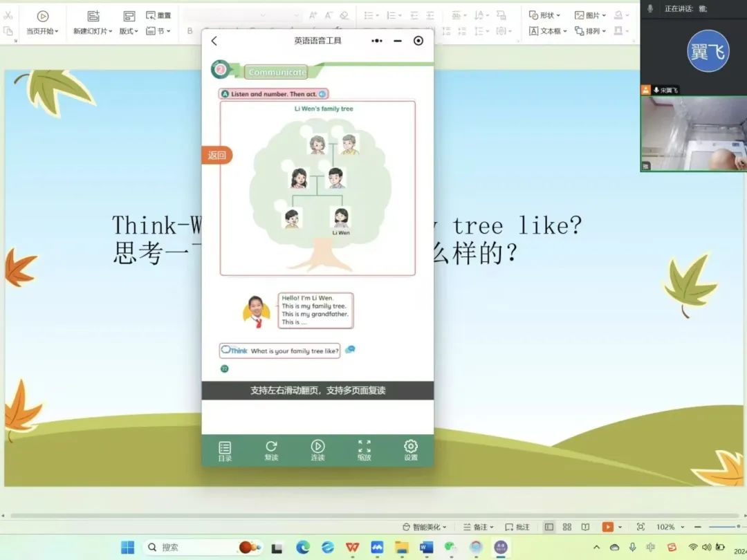Click the 目录 contents icon in the app
This screenshot has width=747, height=560.
point(225,451)
